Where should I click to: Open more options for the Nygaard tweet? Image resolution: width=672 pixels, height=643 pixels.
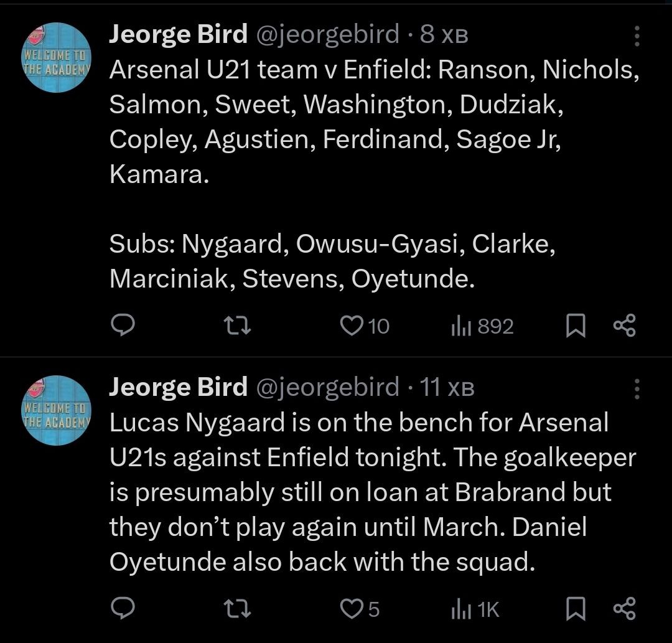point(637,389)
